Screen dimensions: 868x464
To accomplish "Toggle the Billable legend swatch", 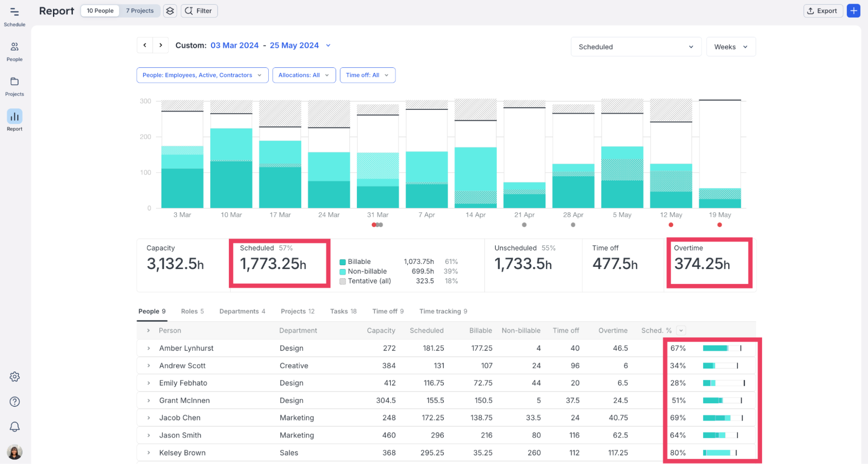I will [x=343, y=262].
